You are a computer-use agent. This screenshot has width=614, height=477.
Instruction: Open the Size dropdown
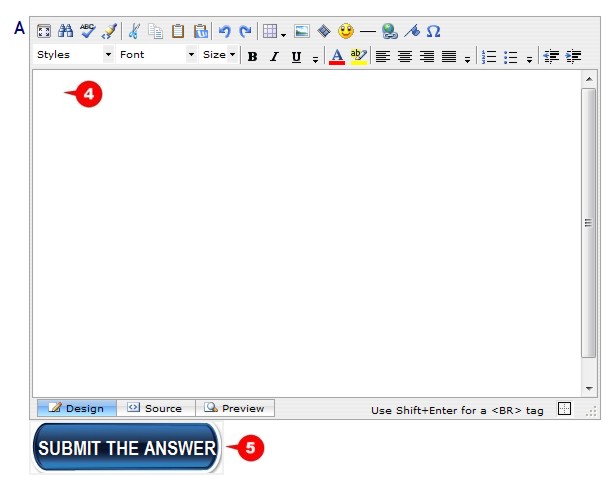coord(219,54)
